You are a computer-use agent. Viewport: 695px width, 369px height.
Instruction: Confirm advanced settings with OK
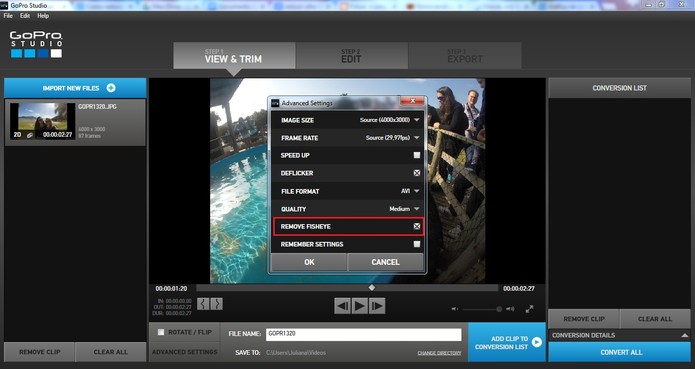click(x=309, y=262)
